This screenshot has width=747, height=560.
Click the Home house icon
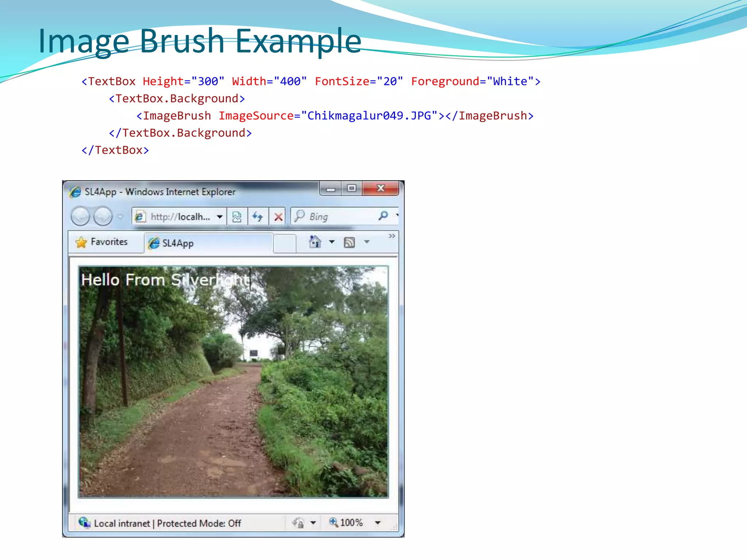[x=315, y=242]
